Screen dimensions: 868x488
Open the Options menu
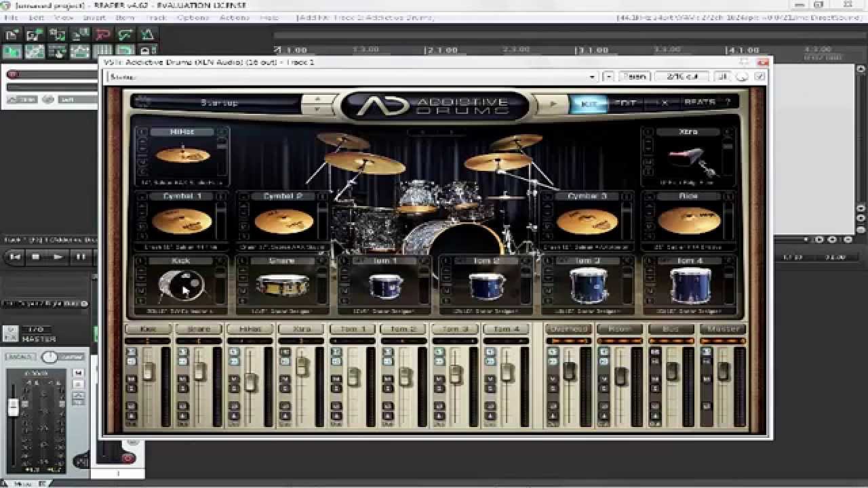tap(193, 17)
